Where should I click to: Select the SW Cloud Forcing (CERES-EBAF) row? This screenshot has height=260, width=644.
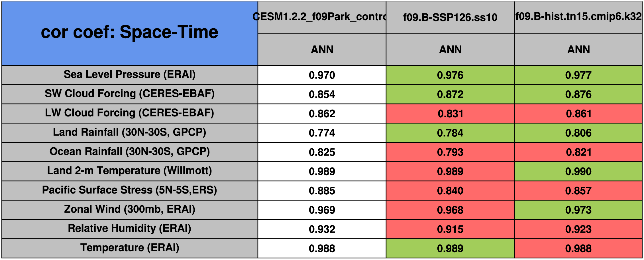[130, 94]
